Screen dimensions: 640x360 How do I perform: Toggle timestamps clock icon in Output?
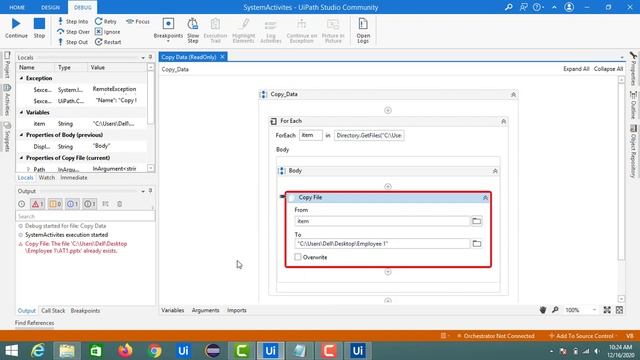[22, 204]
